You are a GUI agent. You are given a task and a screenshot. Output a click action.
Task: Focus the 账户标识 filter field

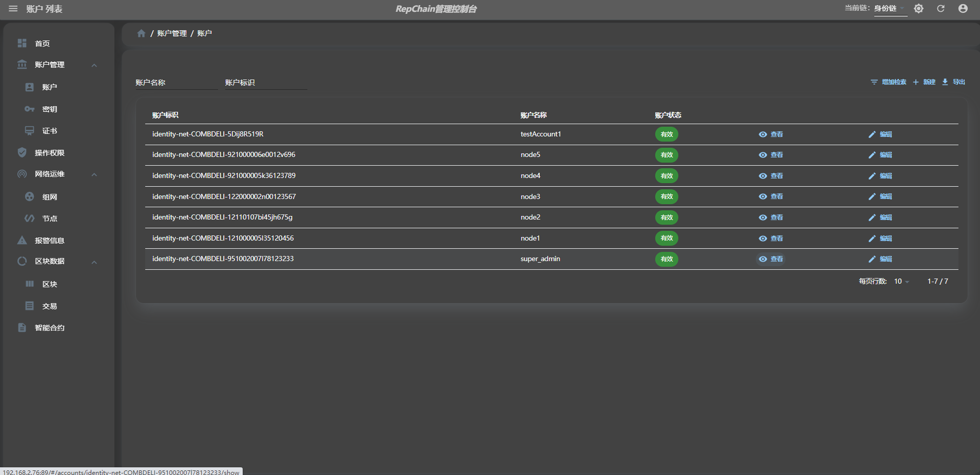coord(266,83)
